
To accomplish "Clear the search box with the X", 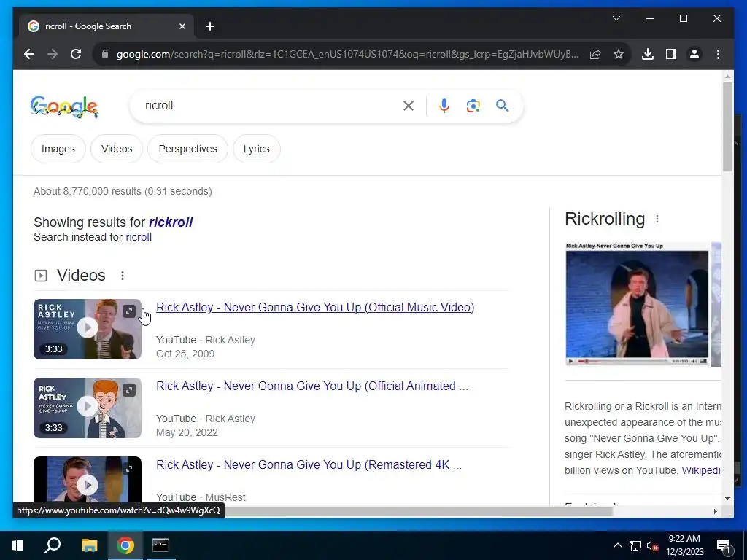I will [x=409, y=106].
